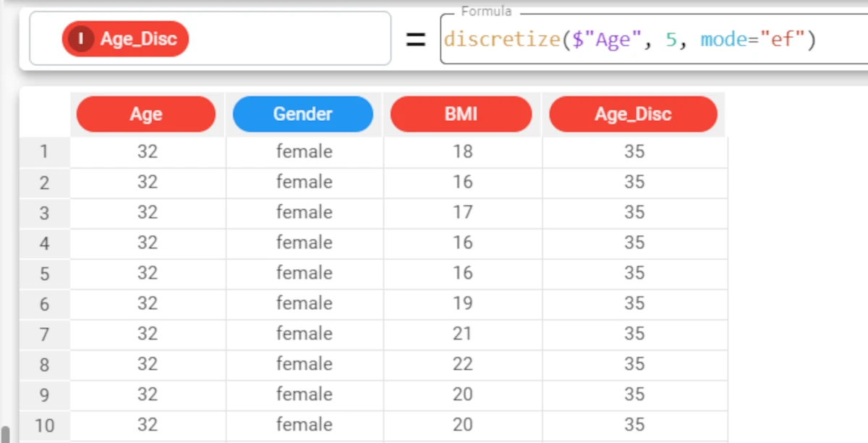Select row number 8

pos(44,365)
